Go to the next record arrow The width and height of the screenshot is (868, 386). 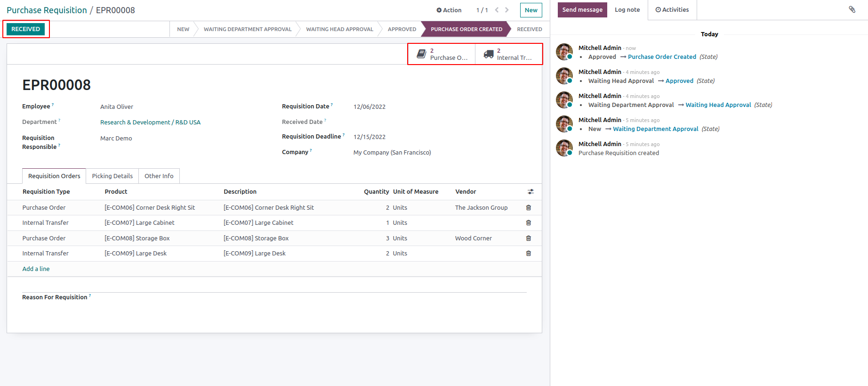(507, 10)
